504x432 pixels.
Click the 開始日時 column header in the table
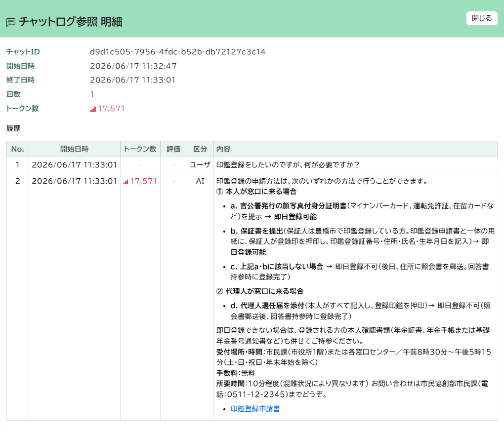pyautogui.click(x=75, y=149)
